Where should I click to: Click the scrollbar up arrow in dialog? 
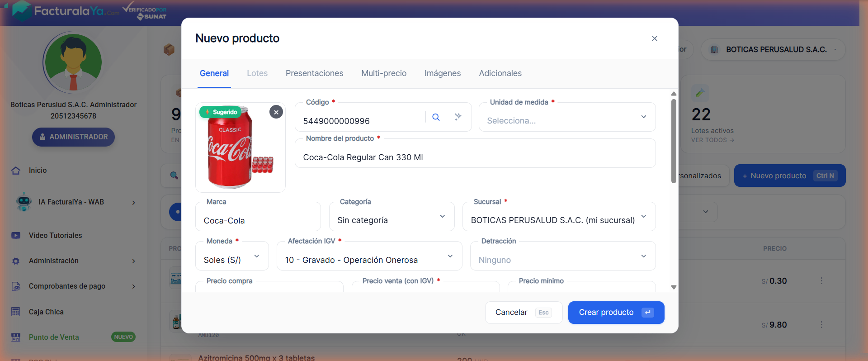(674, 94)
